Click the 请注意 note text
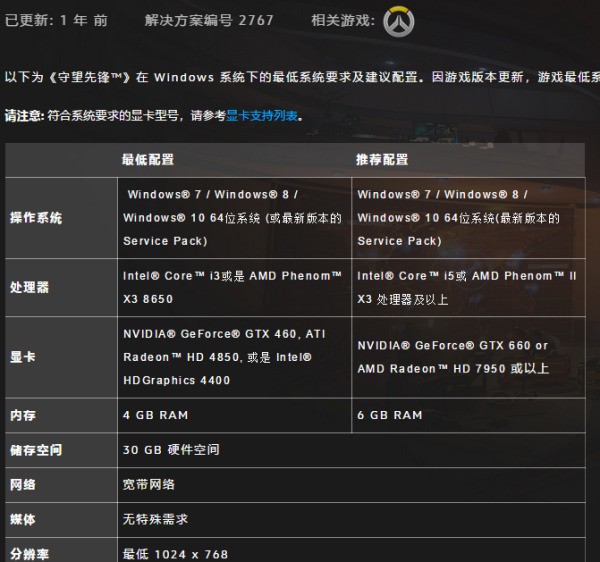The height and width of the screenshot is (562, 600). coord(154,116)
